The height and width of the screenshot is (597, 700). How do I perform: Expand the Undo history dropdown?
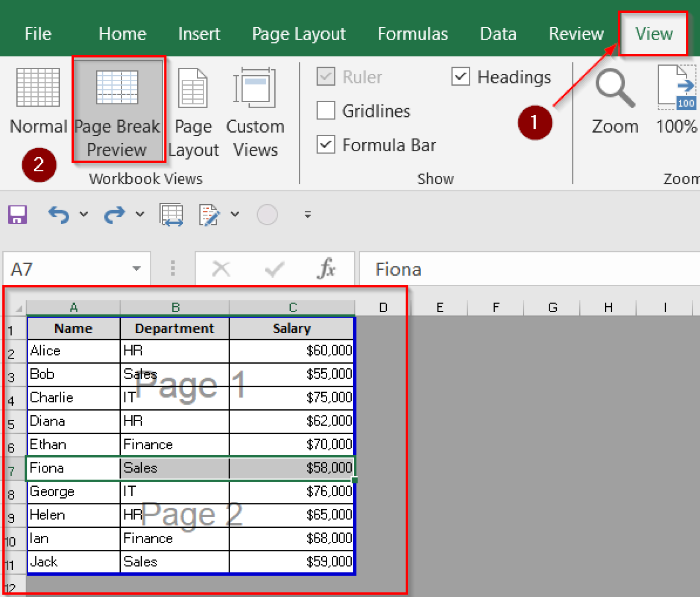point(83,214)
